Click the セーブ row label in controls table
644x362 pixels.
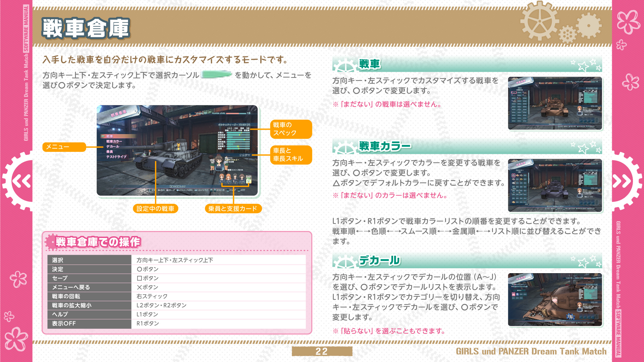click(89, 278)
